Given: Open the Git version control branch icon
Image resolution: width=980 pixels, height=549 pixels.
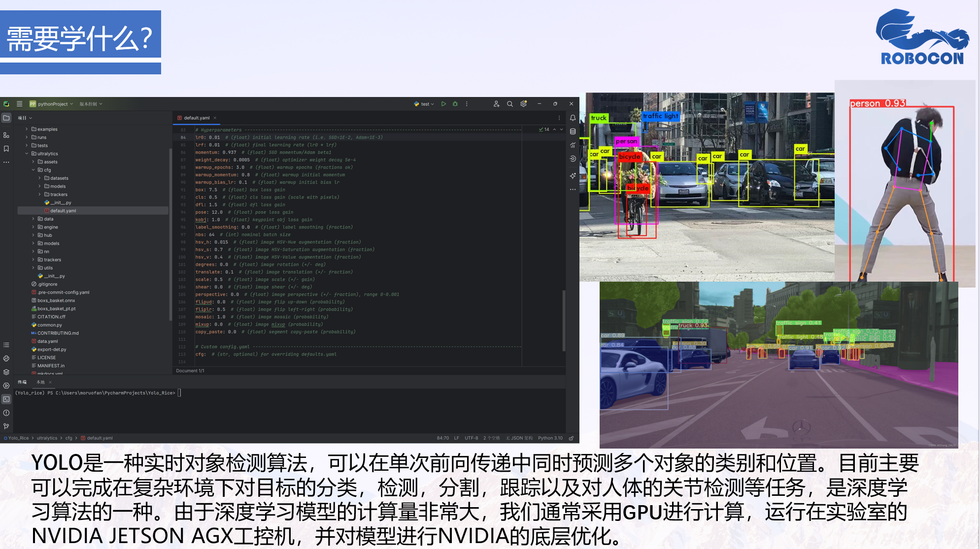Looking at the screenshot, I should click(x=6, y=426).
